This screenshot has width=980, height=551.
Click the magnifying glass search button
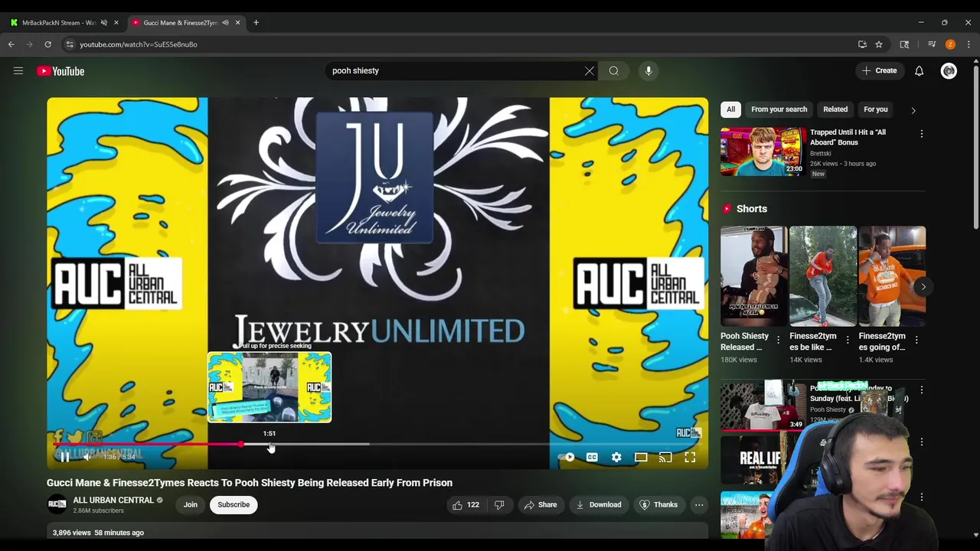coord(614,71)
